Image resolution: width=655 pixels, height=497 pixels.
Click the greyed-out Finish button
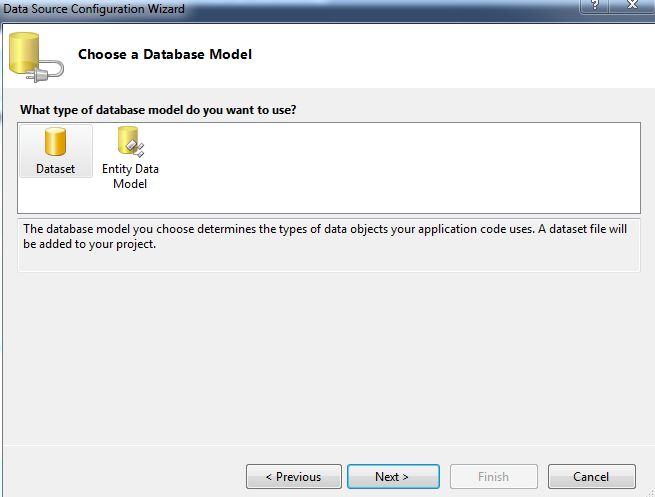point(493,477)
